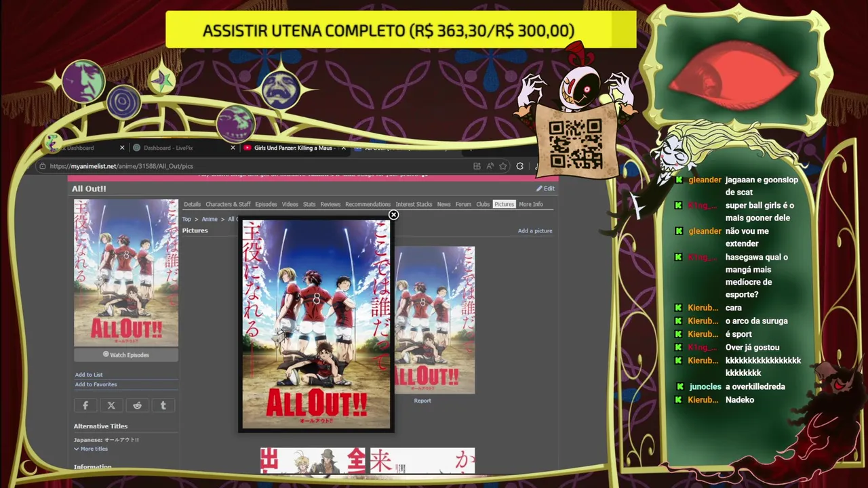Click the Watch Episodes button

click(x=126, y=354)
